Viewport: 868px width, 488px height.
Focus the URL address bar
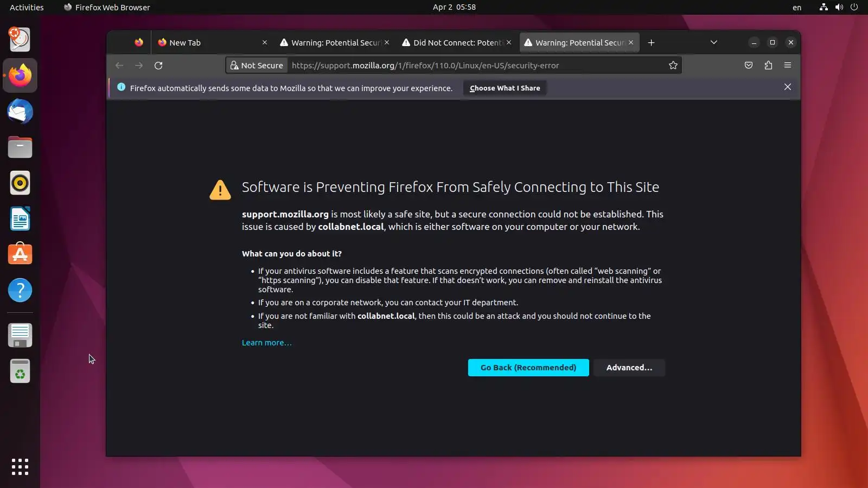(x=477, y=65)
